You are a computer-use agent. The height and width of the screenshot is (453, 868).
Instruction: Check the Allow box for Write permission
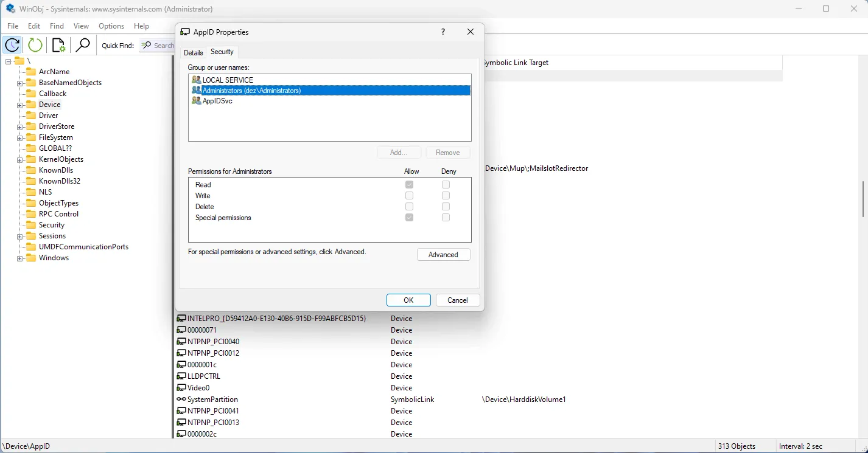click(x=409, y=196)
